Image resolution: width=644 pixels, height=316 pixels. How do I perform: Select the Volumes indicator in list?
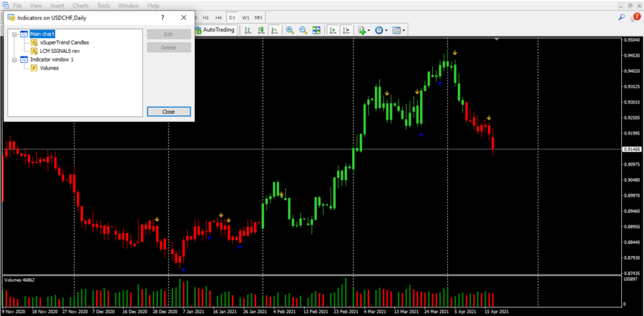pyautogui.click(x=49, y=68)
